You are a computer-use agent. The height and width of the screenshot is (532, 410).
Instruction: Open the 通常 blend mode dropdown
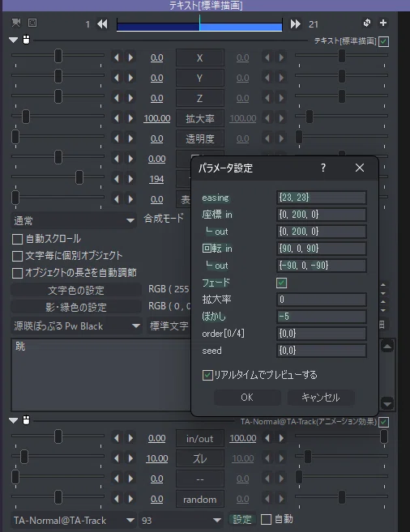click(x=74, y=220)
